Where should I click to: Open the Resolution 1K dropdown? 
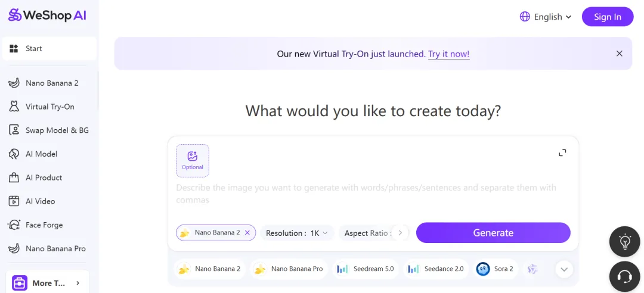tap(297, 233)
